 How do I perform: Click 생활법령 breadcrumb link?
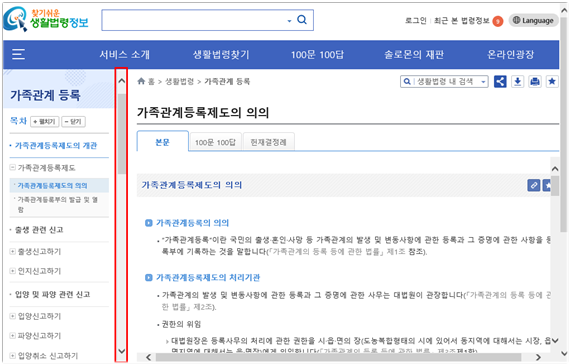pos(179,81)
